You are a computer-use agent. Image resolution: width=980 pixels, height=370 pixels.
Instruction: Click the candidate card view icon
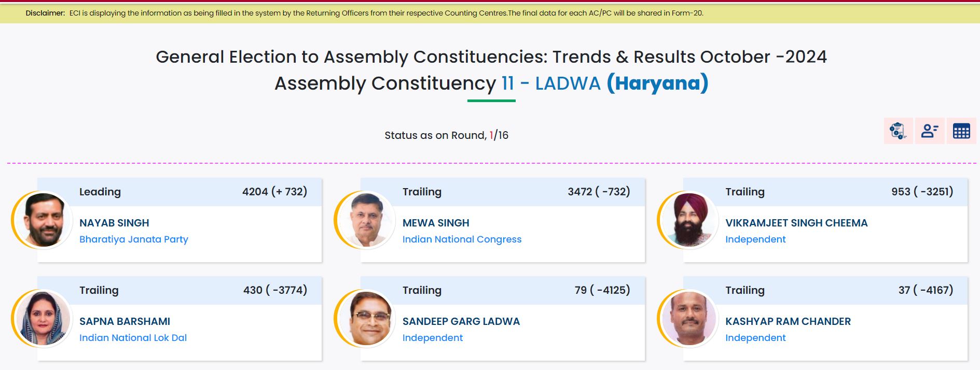[x=930, y=131]
